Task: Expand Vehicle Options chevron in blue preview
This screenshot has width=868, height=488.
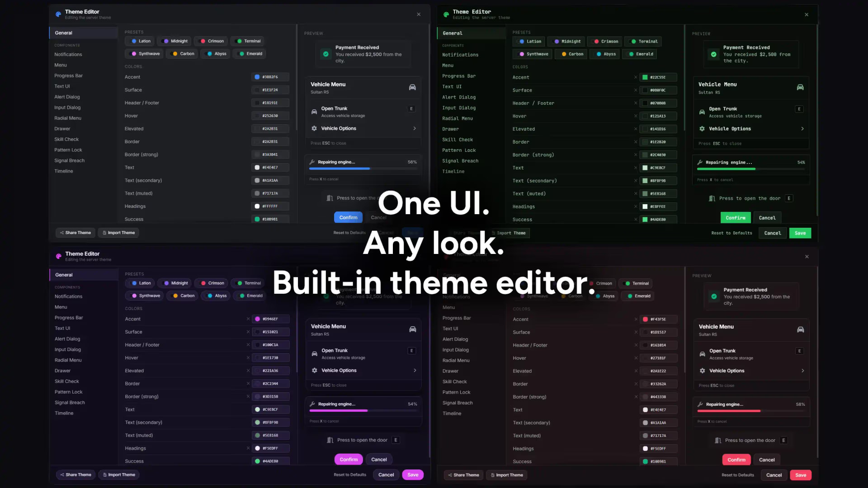Action: tap(415, 128)
